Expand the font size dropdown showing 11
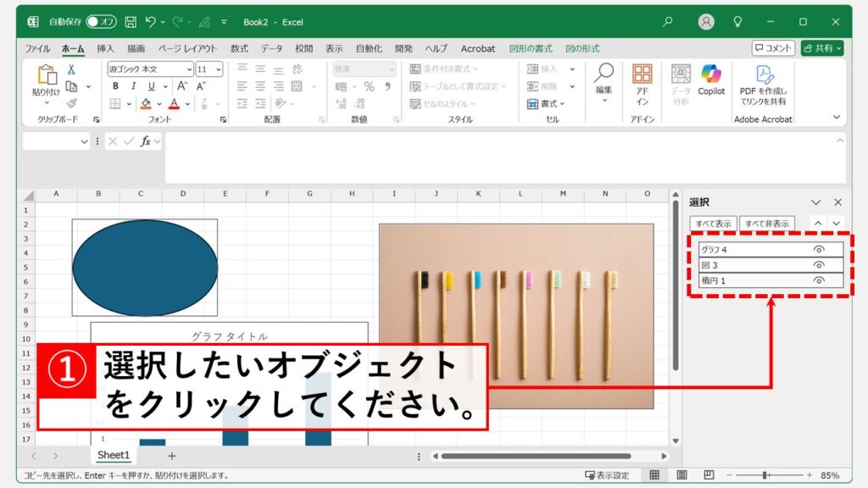 pyautogui.click(x=219, y=69)
